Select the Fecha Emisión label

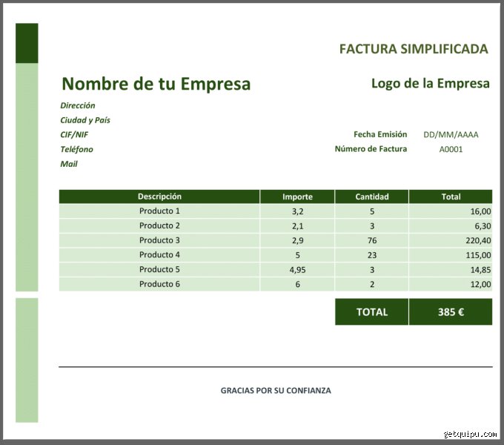tap(380, 134)
